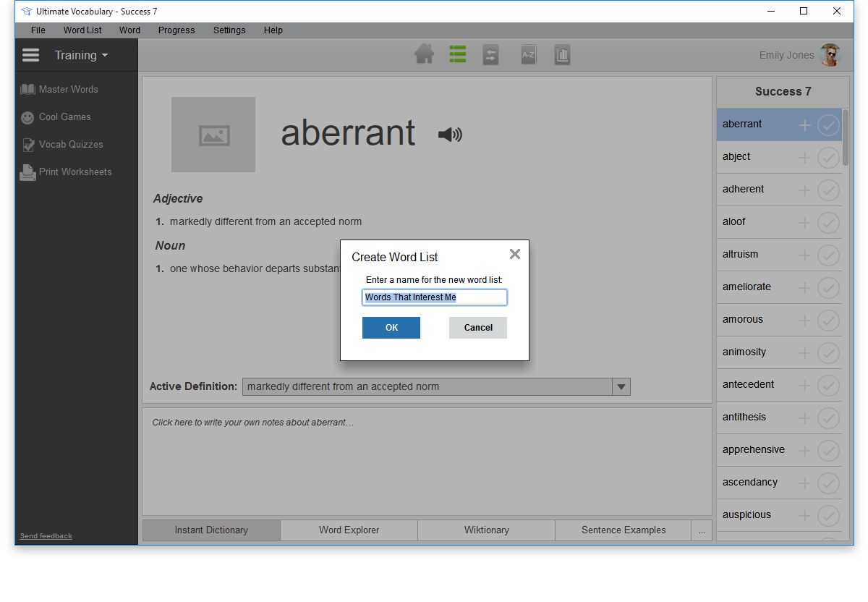Open the A-Z dictionary icon
The width and height of the screenshot is (868, 602).
[529, 55]
